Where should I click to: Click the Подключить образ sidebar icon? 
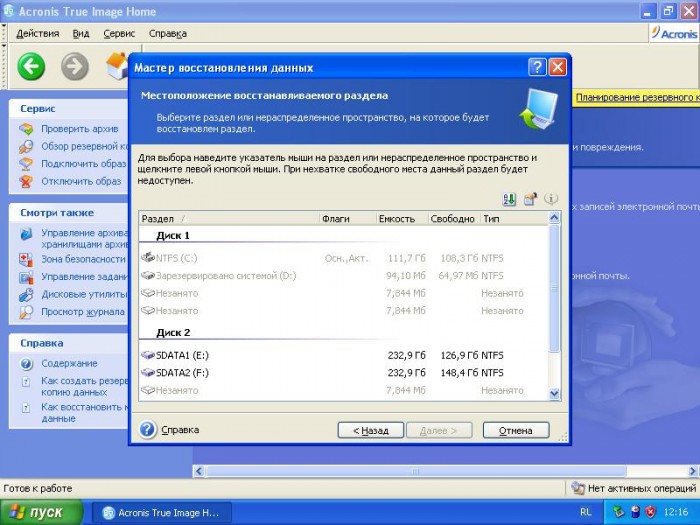click(26, 164)
